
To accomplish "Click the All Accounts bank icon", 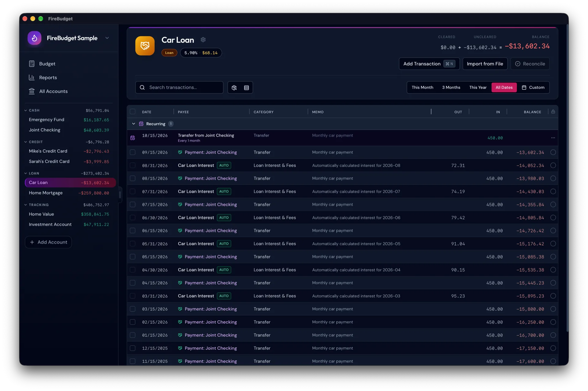I will click(32, 91).
